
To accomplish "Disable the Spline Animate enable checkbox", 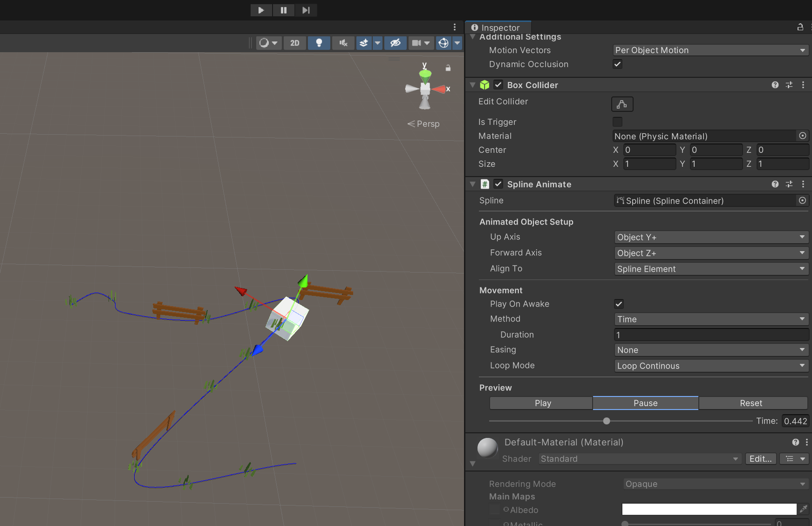I will [498, 184].
